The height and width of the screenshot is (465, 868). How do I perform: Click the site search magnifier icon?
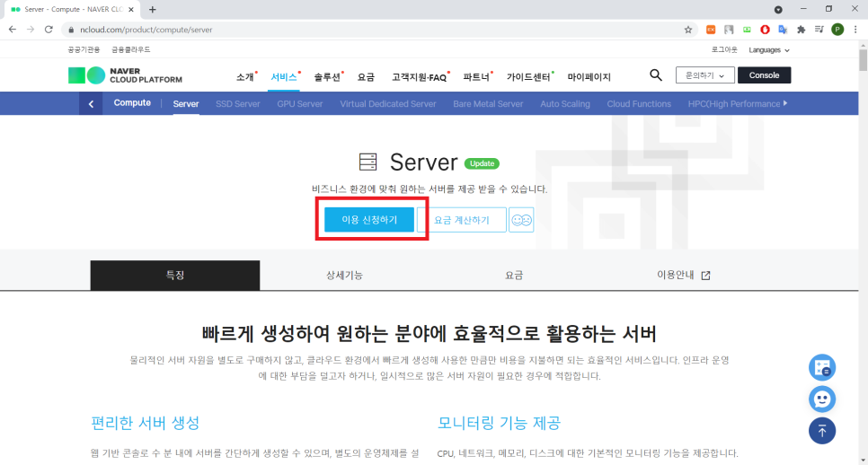tap(655, 75)
